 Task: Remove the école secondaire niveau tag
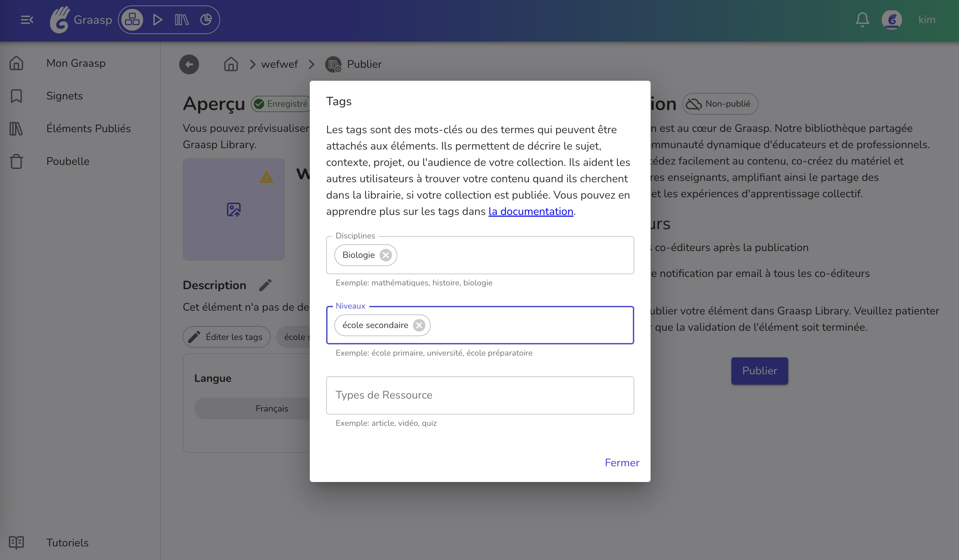[420, 325]
